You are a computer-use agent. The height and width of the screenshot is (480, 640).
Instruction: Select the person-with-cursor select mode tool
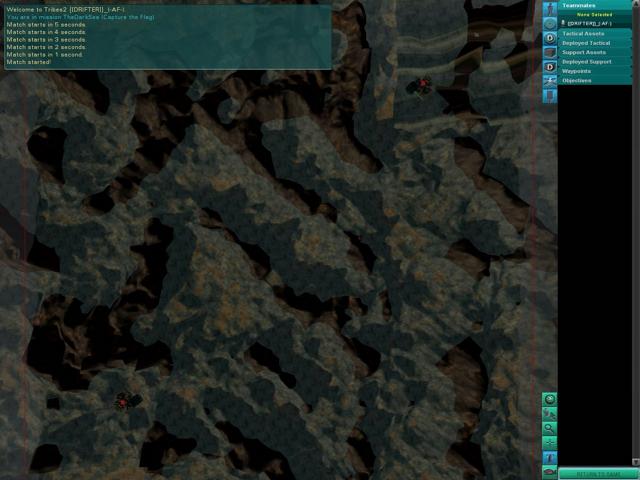[x=549, y=414]
